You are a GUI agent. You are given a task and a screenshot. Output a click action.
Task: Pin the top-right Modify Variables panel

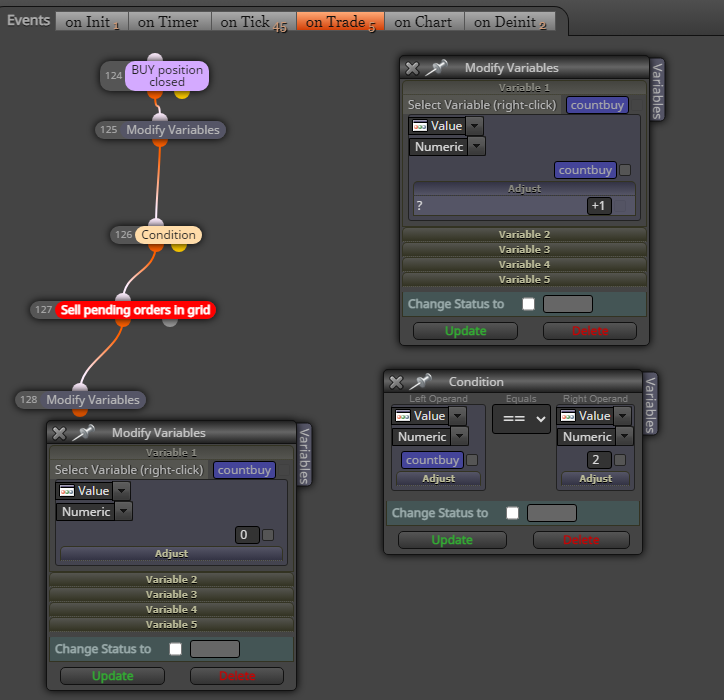coord(436,67)
